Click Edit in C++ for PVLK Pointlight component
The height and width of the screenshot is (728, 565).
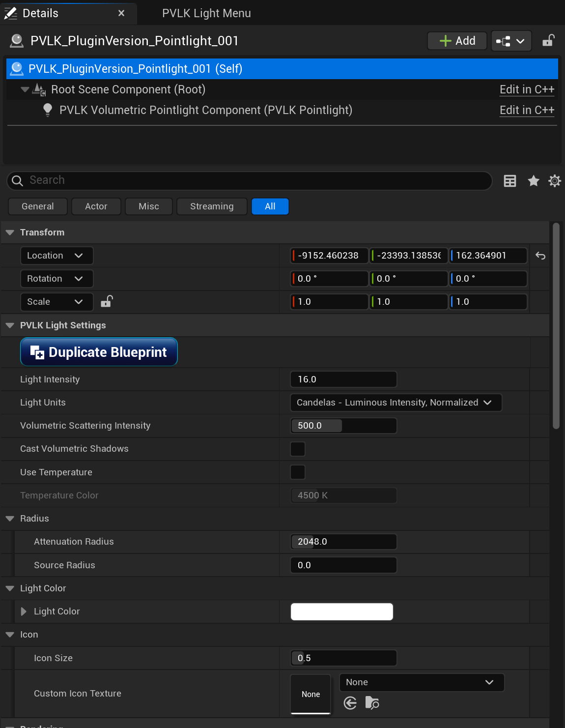tap(527, 110)
